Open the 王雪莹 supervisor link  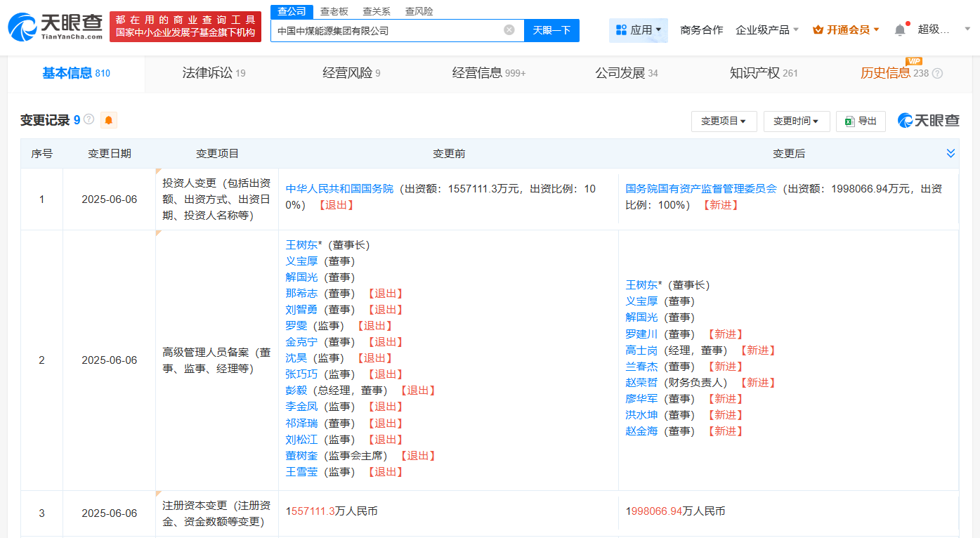pos(301,472)
